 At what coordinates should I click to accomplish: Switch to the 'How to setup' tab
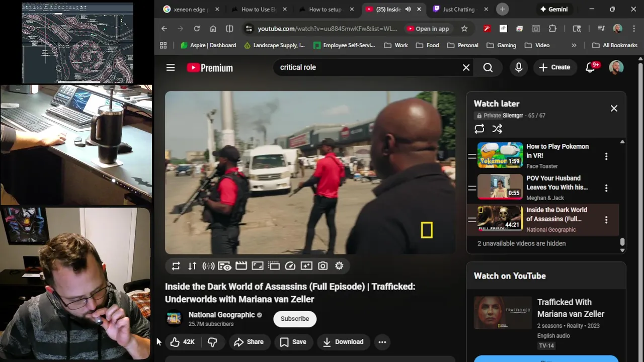pyautogui.click(x=327, y=9)
